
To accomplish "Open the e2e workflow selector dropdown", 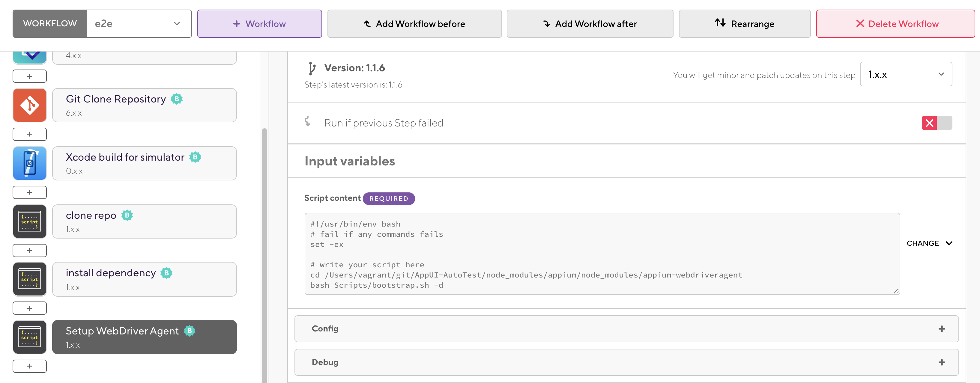I will [139, 24].
